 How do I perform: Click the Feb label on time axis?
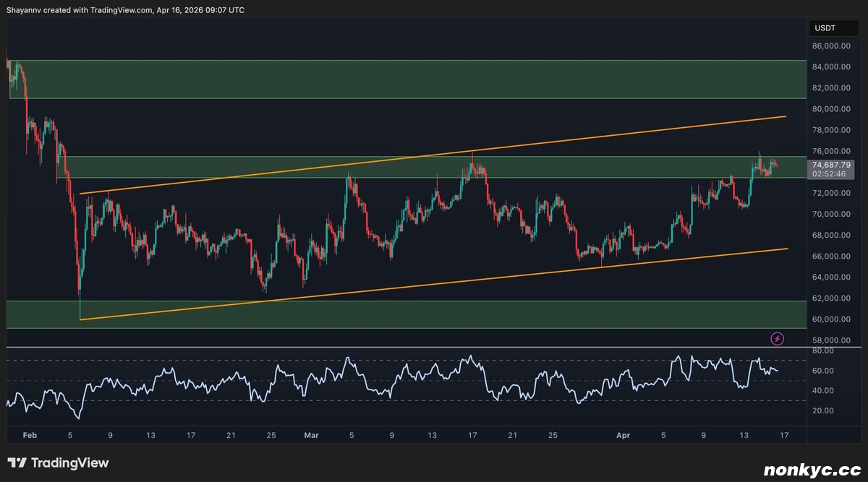(29, 436)
